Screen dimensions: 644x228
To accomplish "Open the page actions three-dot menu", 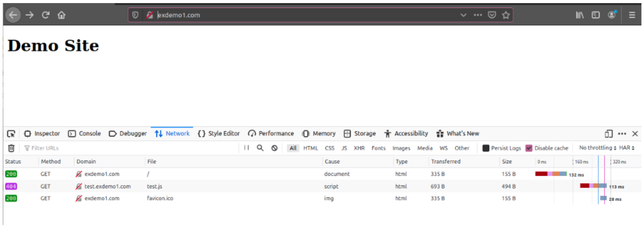I will 478,15.
